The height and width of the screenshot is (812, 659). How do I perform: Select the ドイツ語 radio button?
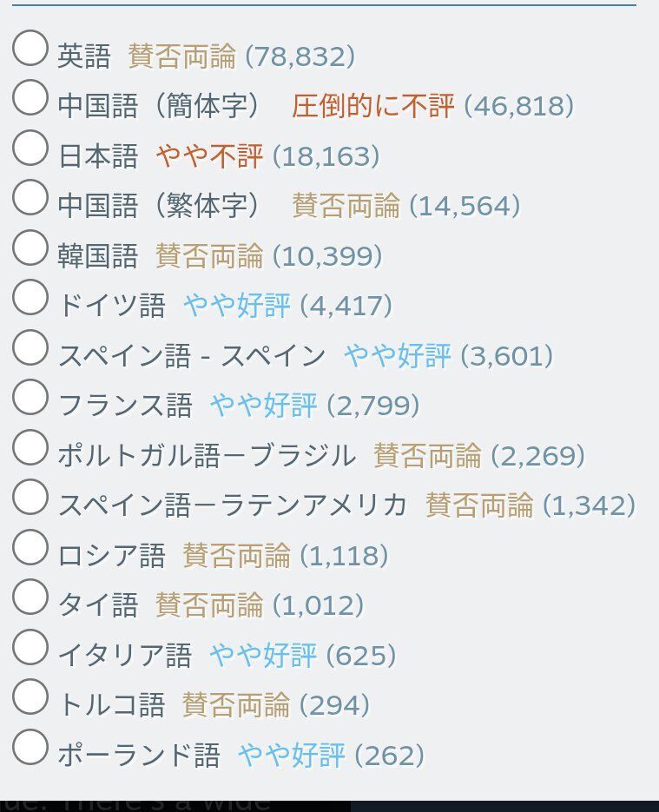point(30,297)
